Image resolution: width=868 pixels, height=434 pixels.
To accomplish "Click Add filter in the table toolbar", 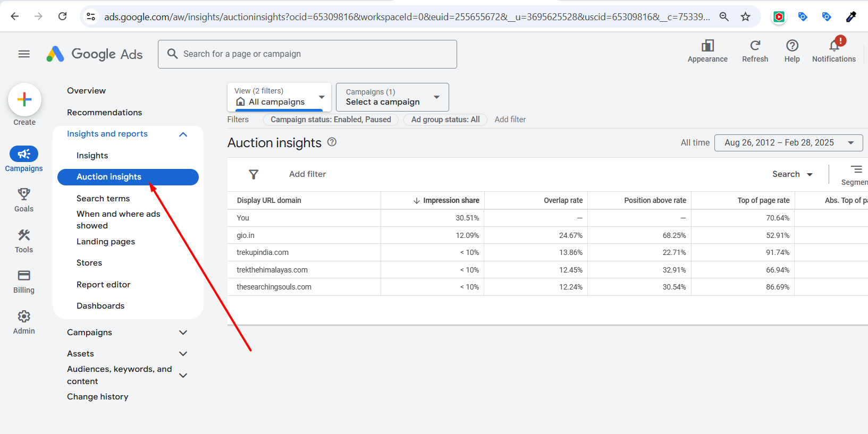I will coord(307,174).
